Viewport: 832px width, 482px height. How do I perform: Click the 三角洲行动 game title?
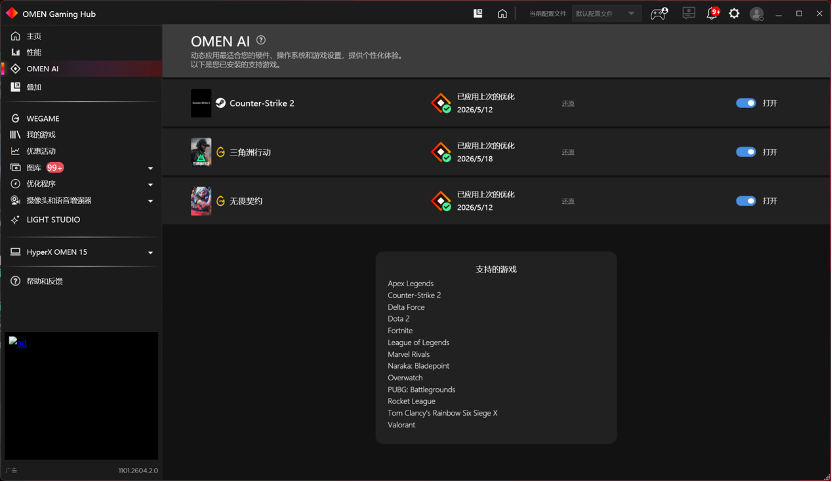[x=250, y=152]
